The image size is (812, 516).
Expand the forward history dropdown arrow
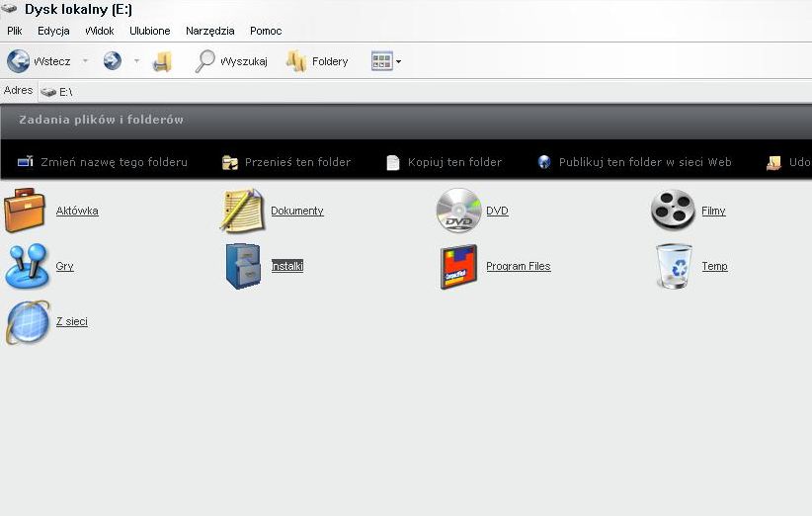136,61
